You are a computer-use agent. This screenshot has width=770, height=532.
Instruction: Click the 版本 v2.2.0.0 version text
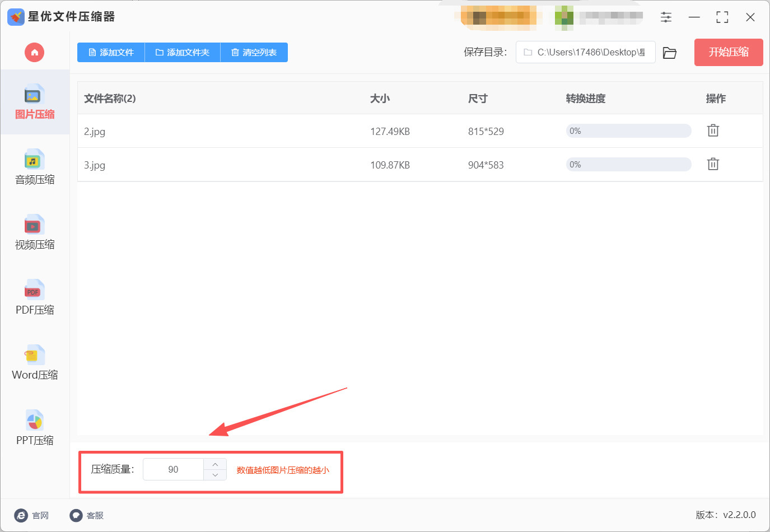click(x=726, y=515)
